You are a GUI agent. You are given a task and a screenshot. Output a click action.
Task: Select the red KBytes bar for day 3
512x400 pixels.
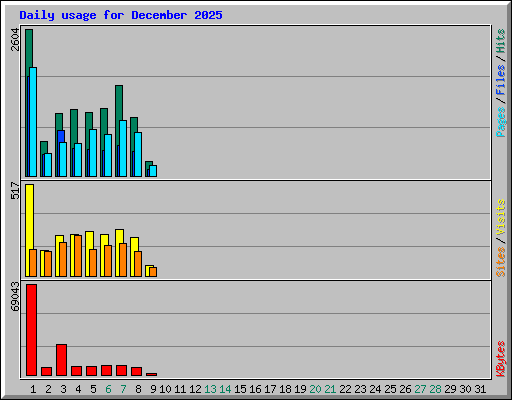click(x=61, y=360)
